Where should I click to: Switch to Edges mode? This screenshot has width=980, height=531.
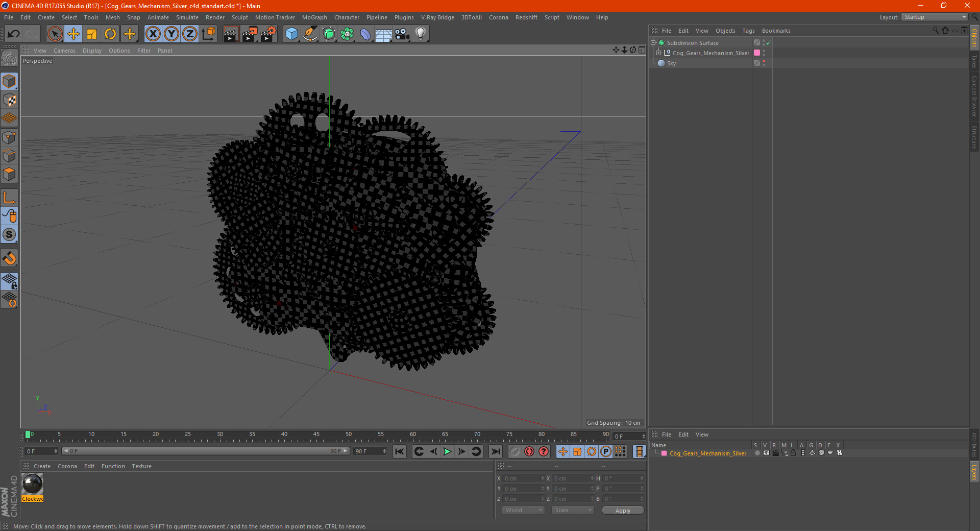tap(9, 156)
